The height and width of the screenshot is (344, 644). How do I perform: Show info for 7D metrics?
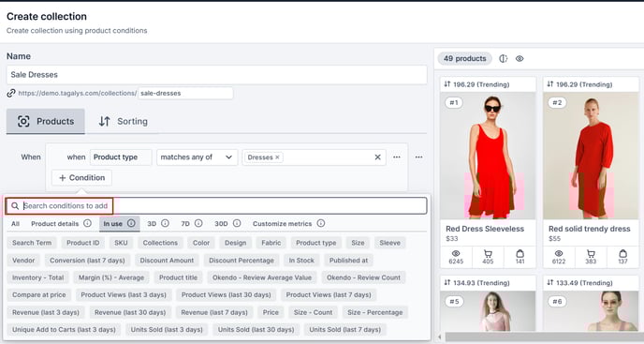coord(198,223)
